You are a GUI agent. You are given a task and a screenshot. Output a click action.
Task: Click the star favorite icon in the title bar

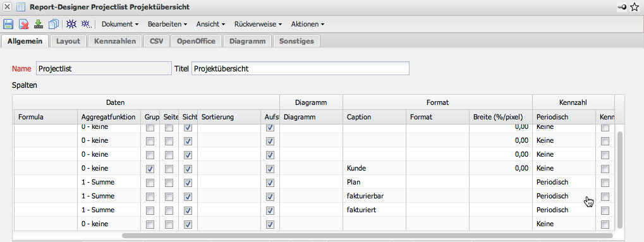point(635,7)
